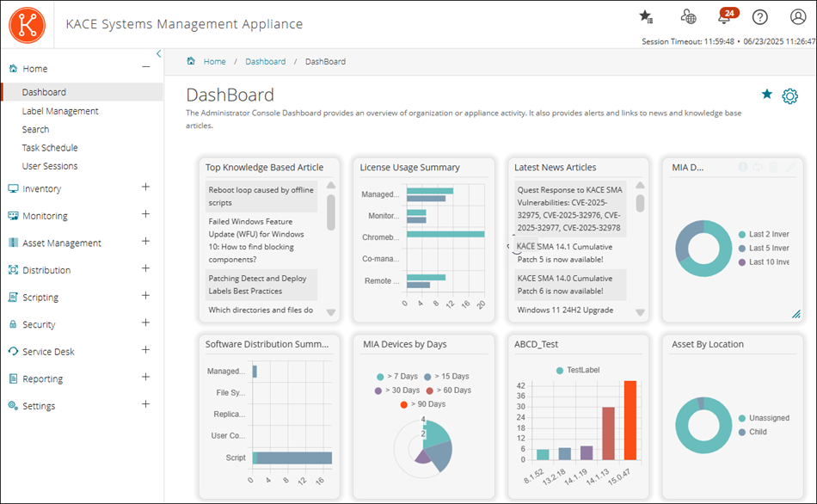Expand the Service Desk sidebar section

click(x=145, y=351)
